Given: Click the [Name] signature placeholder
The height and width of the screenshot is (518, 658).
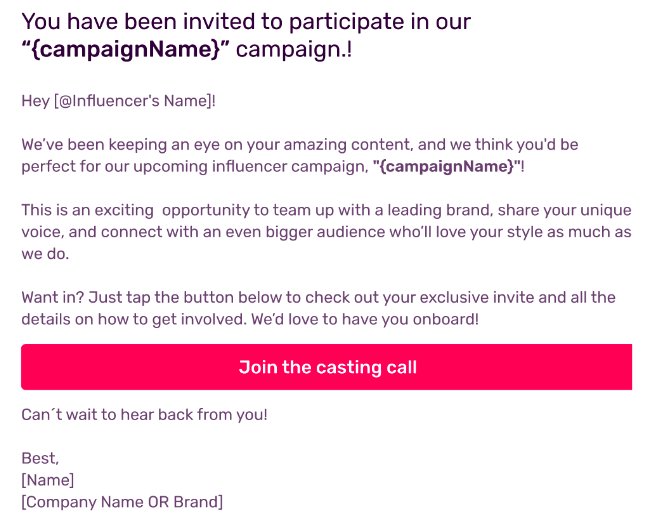Looking at the screenshot, I should tap(47, 480).
